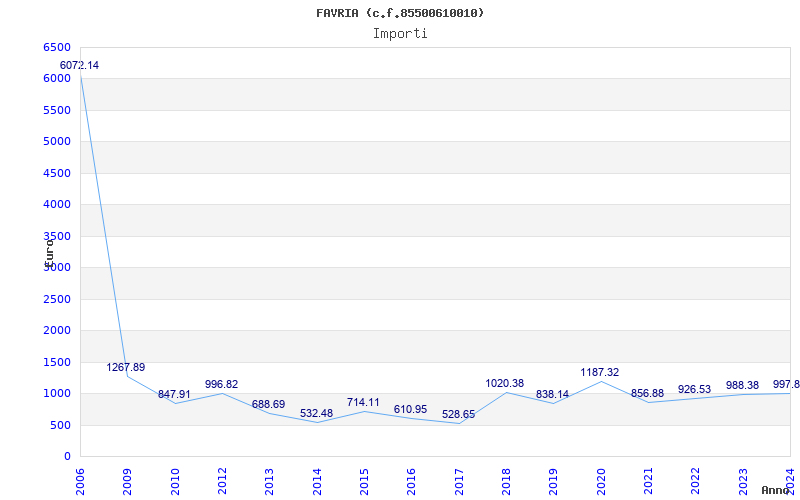Click the x-axis year 2017

pos(459,482)
